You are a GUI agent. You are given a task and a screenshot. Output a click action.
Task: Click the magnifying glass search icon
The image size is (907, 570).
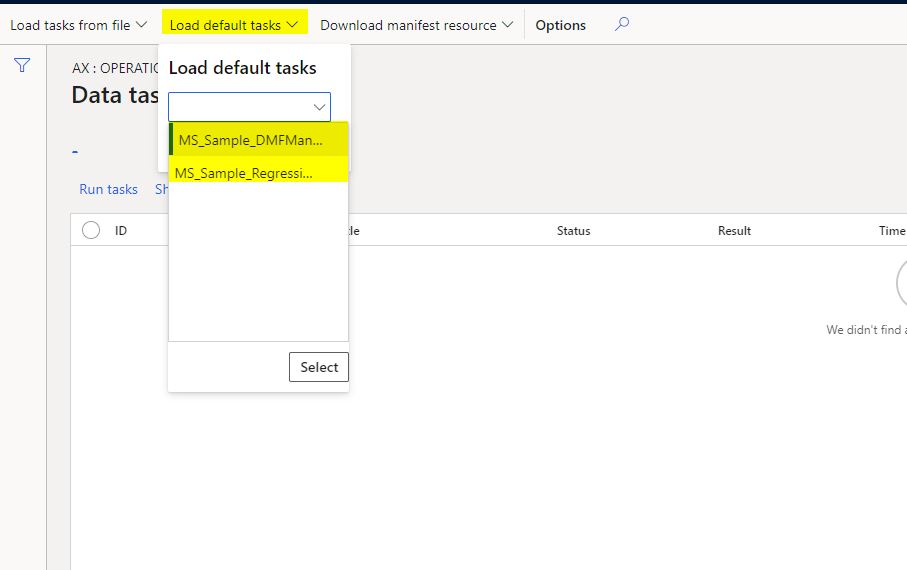(622, 25)
